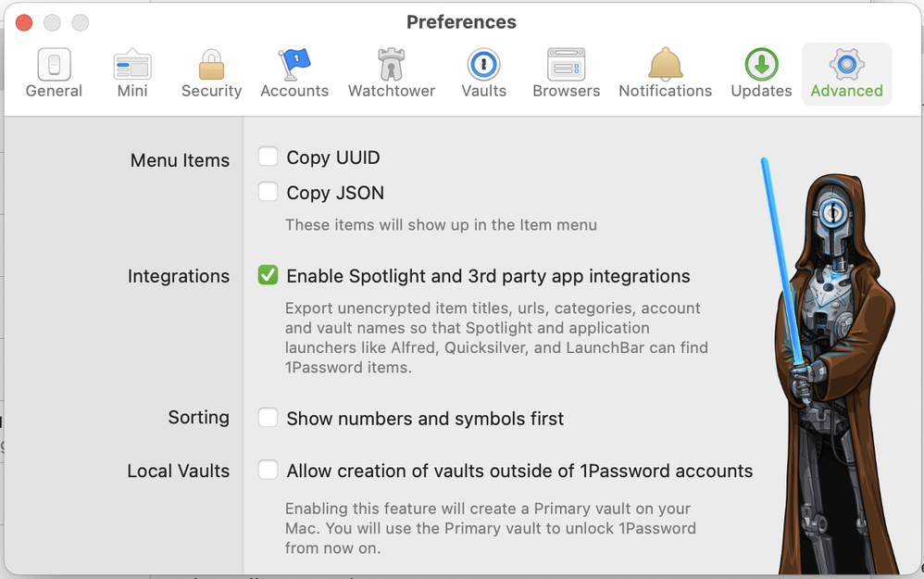Open the Watchtower tower icon
The height and width of the screenshot is (579, 924).
[392, 65]
